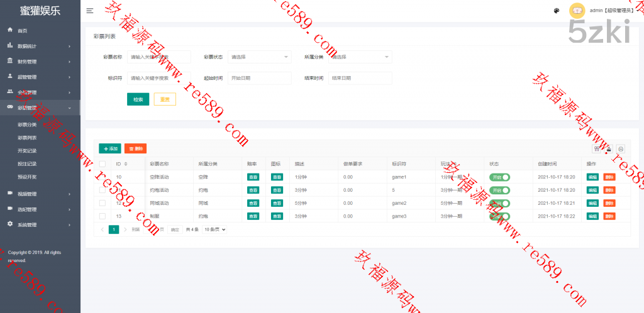This screenshot has width=644, height=313.
Task: Click the 视频管理 camera icon
Action: [10, 193]
